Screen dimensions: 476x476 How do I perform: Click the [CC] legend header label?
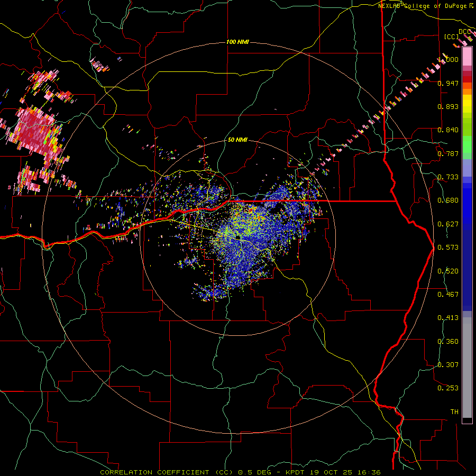pyautogui.click(x=452, y=36)
